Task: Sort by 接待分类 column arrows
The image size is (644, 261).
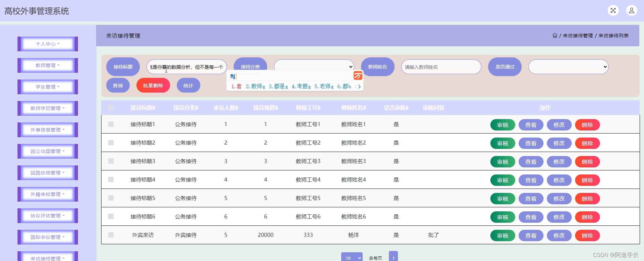Action: coord(197,108)
